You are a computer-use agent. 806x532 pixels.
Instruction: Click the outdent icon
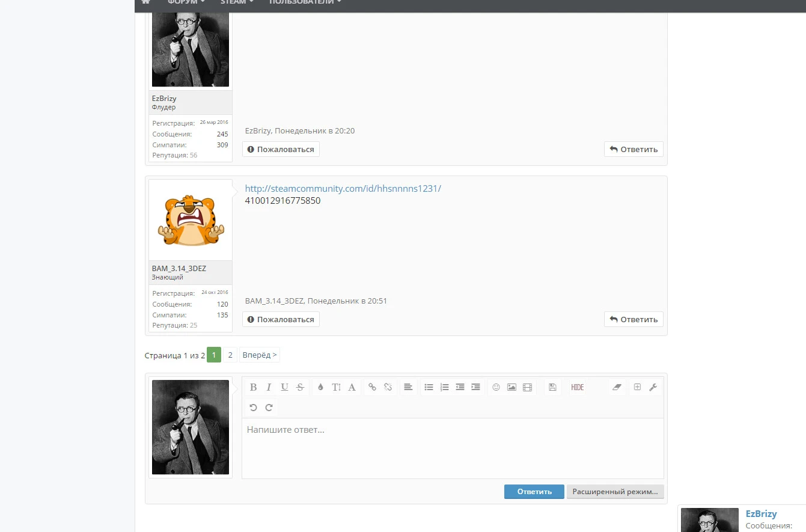[x=460, y=387]
